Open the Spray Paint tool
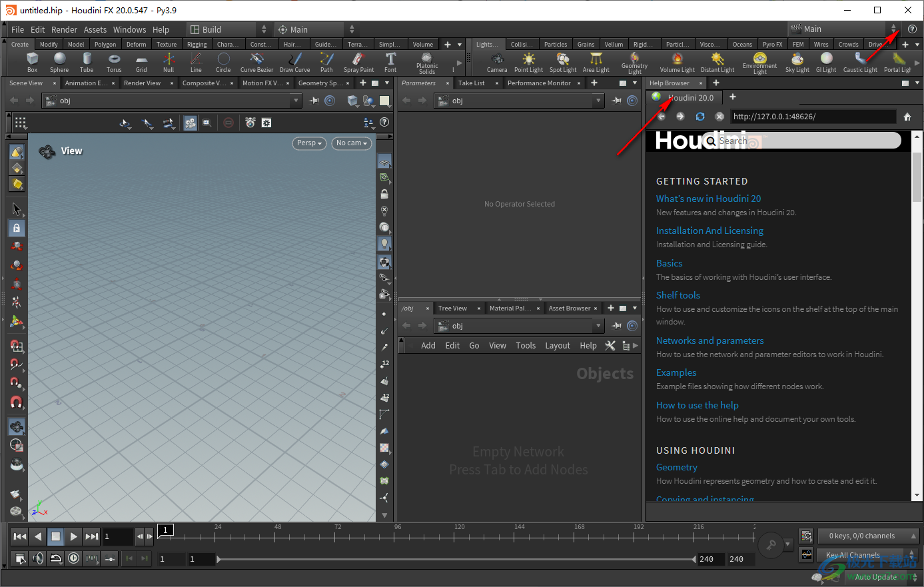Screen dimensions: 924x587 click(358, 63)
